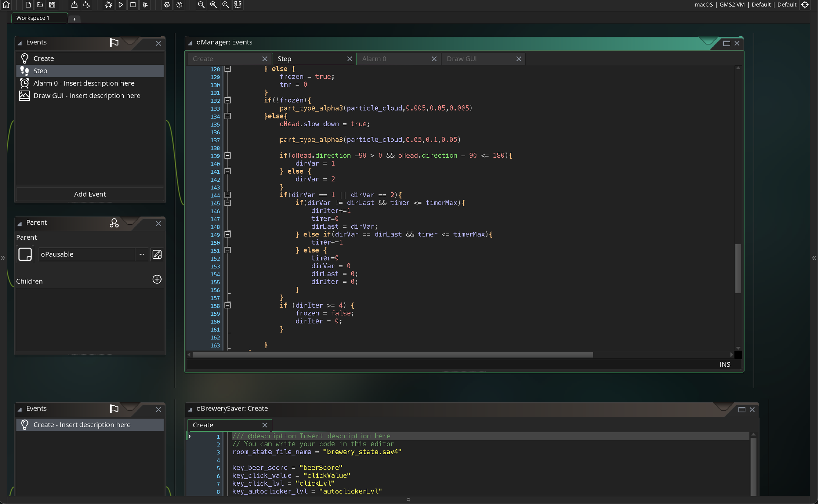
Task: Open parent selector ellipsis next to oPausable
Action: tap(142, 254)
